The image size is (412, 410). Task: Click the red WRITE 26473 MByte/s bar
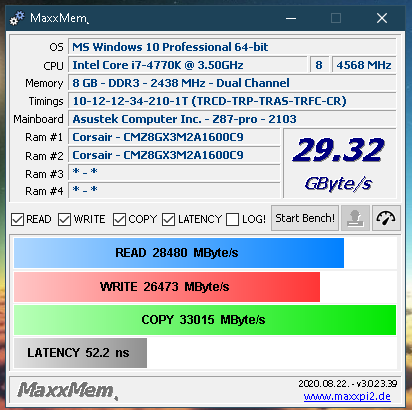(167, 287)
